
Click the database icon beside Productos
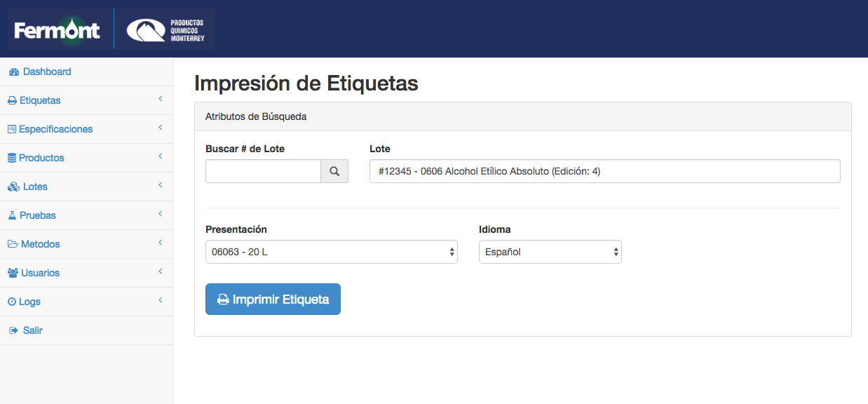[x=12, y=159]
